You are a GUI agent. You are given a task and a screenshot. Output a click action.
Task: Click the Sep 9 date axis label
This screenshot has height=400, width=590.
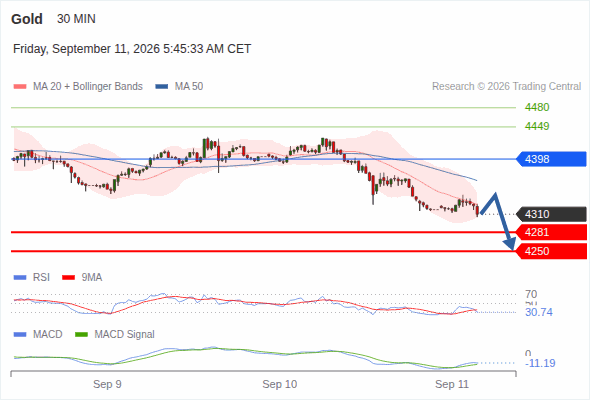(x=107, y=384)
